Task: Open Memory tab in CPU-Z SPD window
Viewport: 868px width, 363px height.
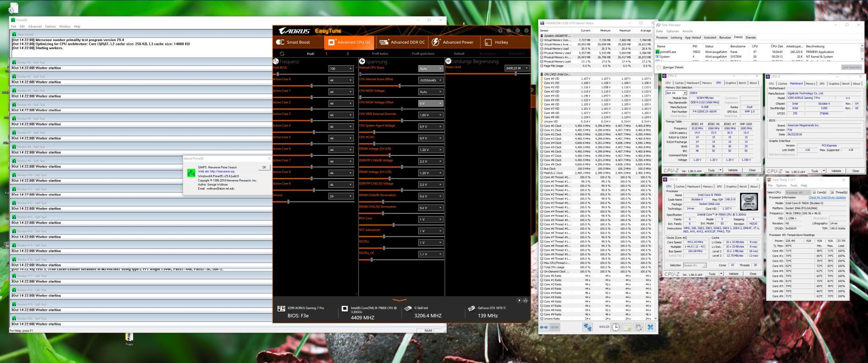Action: (707, 83)
